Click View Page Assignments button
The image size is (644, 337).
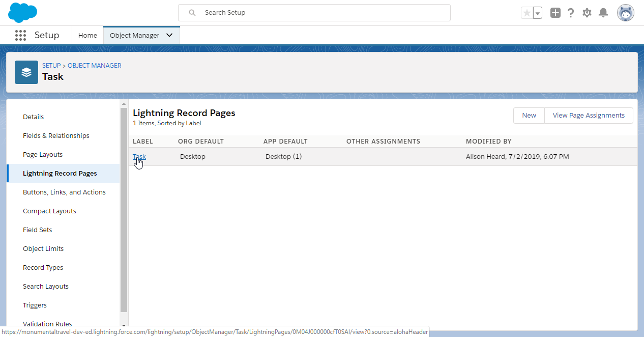[x=589, y=116]
